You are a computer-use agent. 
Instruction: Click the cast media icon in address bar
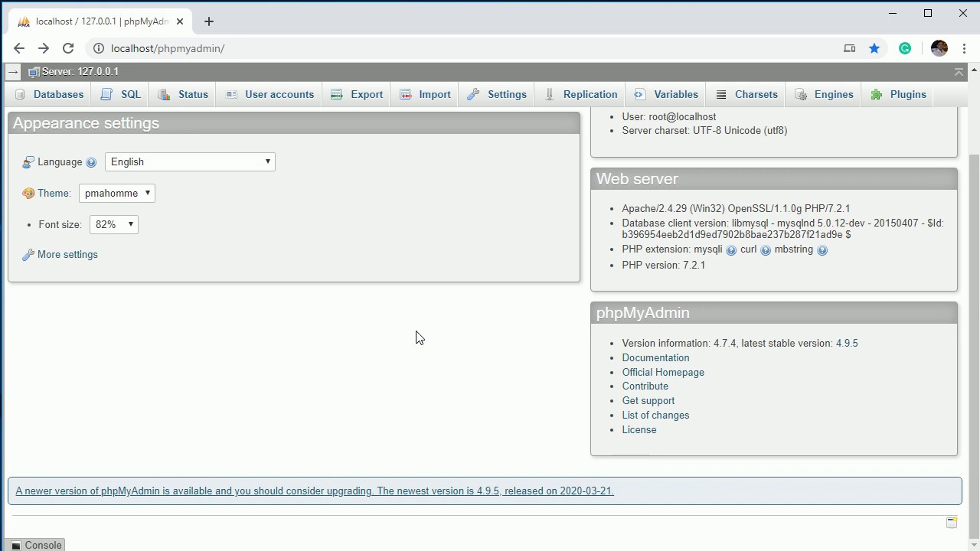click(x=849, y=48)
